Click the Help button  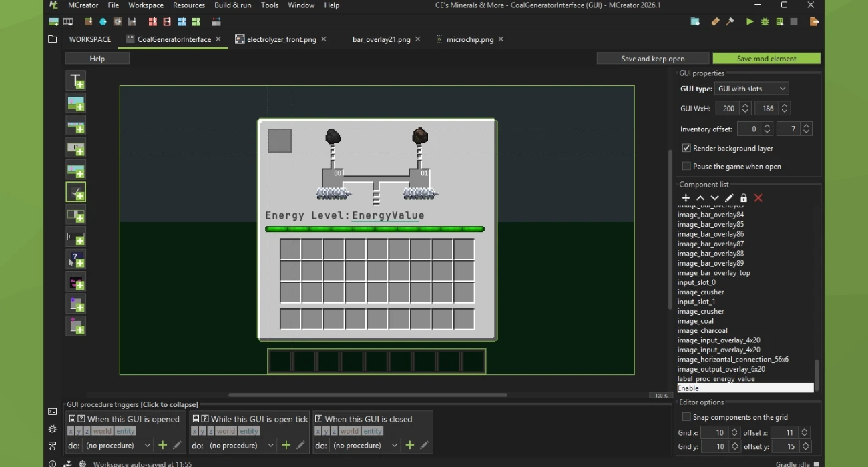point(97,59)
